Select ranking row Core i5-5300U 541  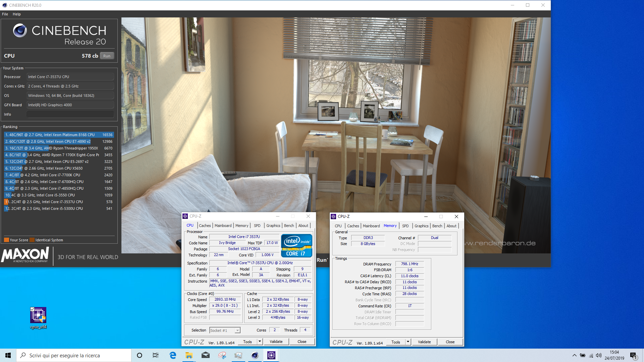59,208
